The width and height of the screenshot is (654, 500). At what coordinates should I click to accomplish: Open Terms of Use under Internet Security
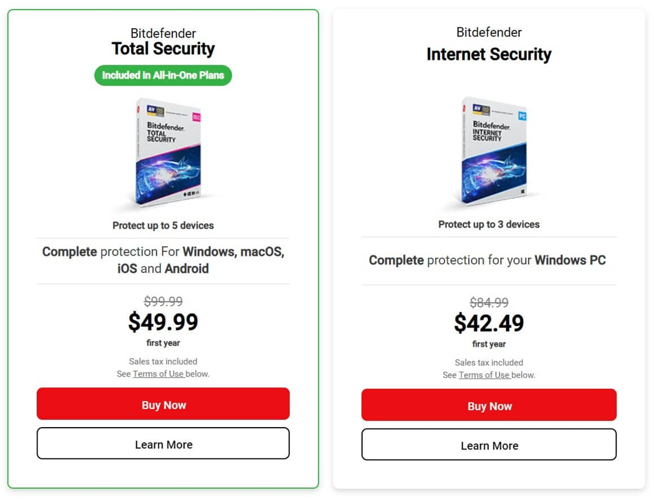tap(484, 375)
